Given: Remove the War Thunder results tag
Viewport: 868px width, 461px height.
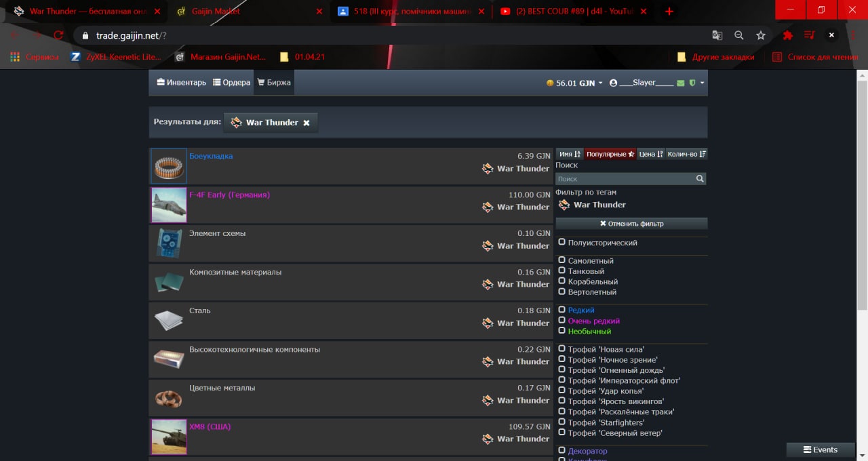Looking at the screenshot, I should coord(307,123).
